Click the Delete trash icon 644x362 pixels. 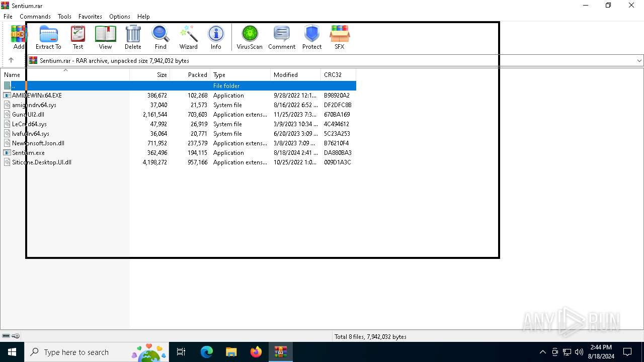(x=133, y=37)
